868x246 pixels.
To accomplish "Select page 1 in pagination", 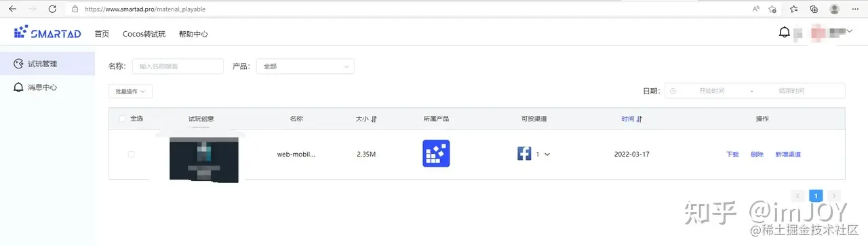I will [816, 196].
